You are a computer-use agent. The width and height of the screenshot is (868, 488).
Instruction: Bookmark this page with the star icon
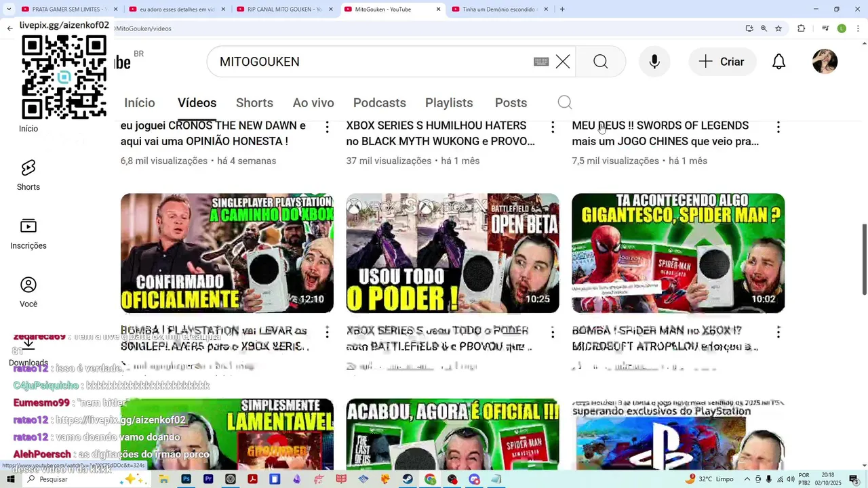pyautogui.click(x=778, y=28)
